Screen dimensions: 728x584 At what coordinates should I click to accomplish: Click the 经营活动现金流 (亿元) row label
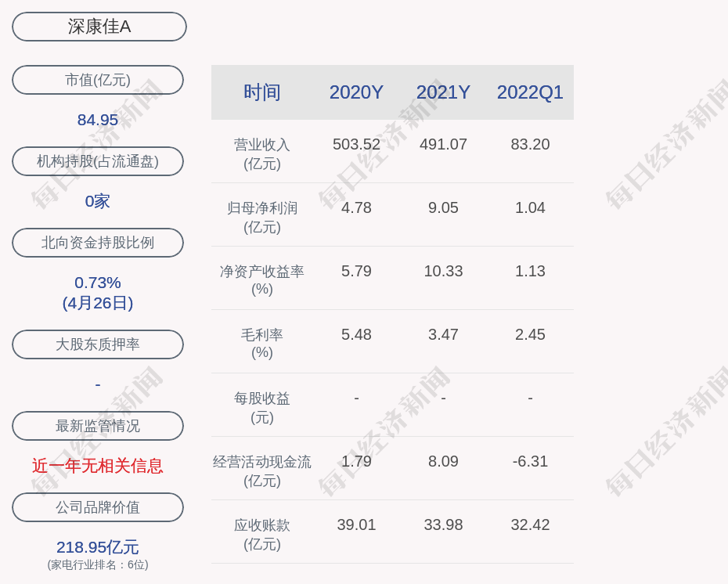coord(262,470)
